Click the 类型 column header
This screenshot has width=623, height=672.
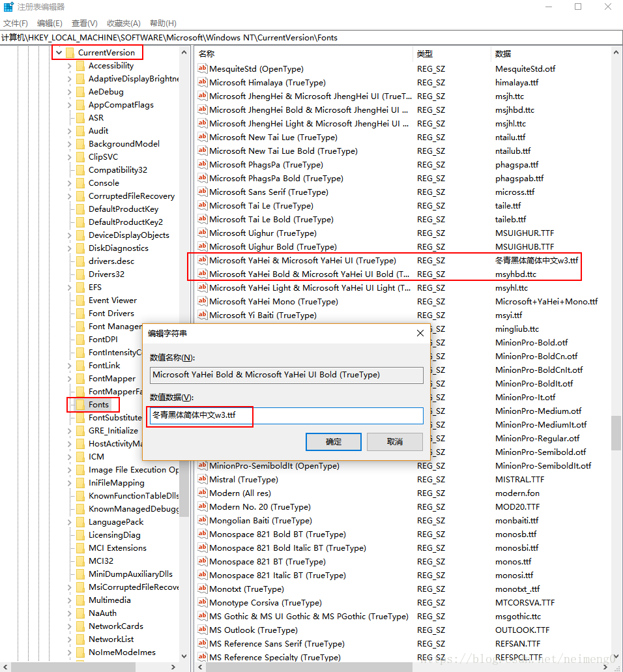(x=452, y=53)
